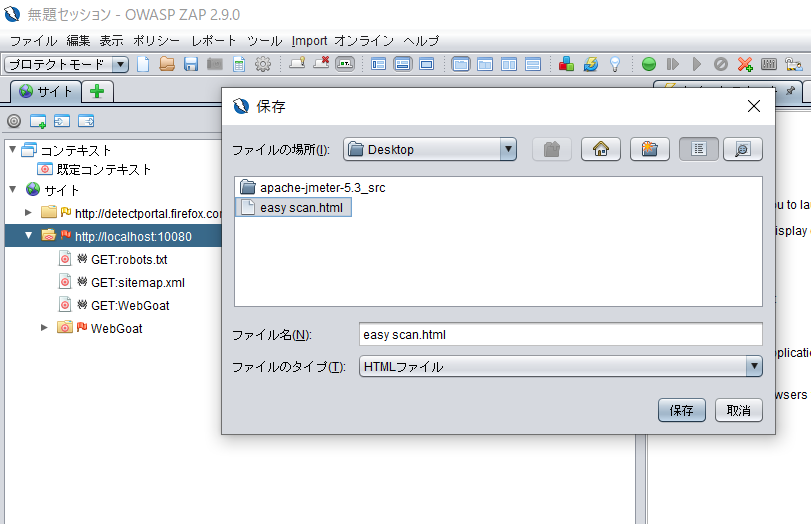The width and height of the screenshot is (811, 524).
Task: Select GET:WebGoat tree item
Action: pyautogui.click(x=114, y=305)
